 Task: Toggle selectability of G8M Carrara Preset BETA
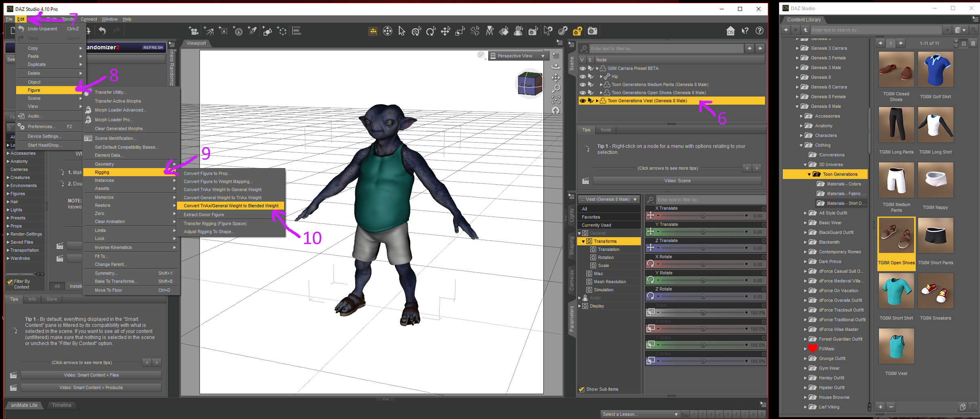click(x=591, y=68)
